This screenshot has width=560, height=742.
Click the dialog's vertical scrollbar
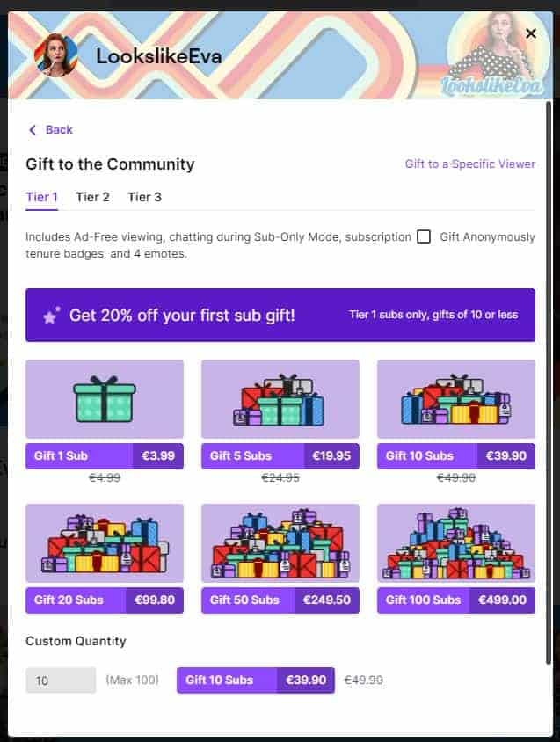click(549, 382)
